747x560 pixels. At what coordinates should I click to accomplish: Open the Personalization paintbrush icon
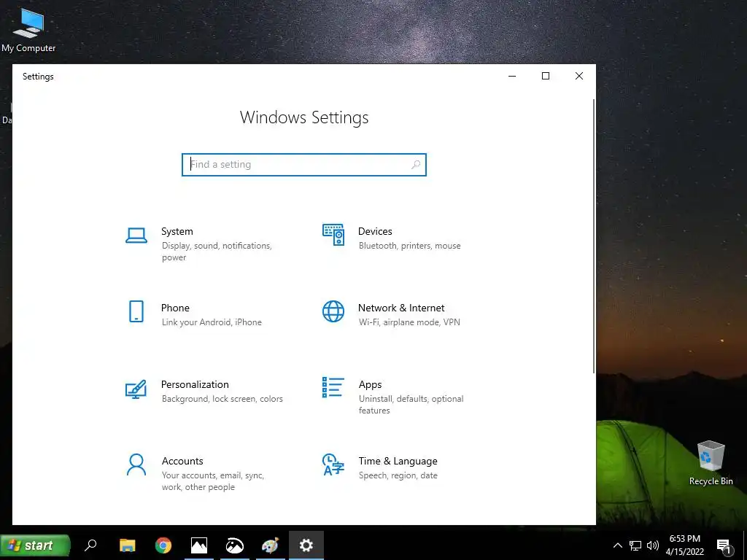[136, 389]
